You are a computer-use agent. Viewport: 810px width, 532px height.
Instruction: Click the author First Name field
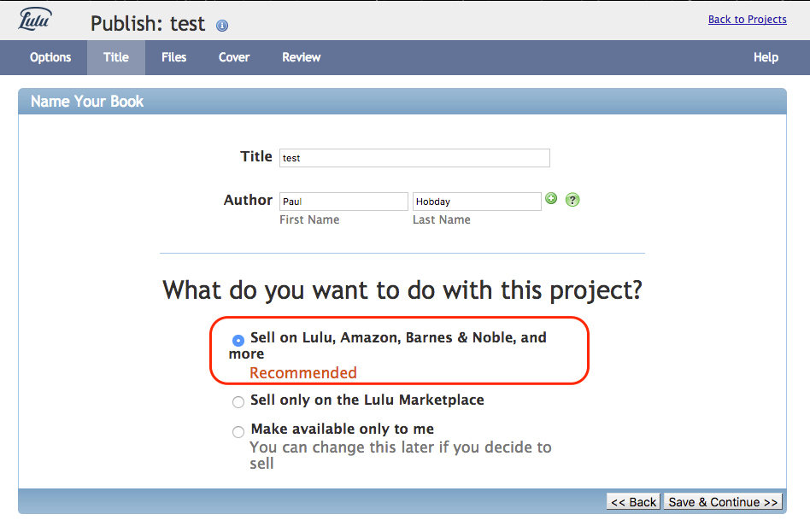pyautogui.click(x=343, y=202)
